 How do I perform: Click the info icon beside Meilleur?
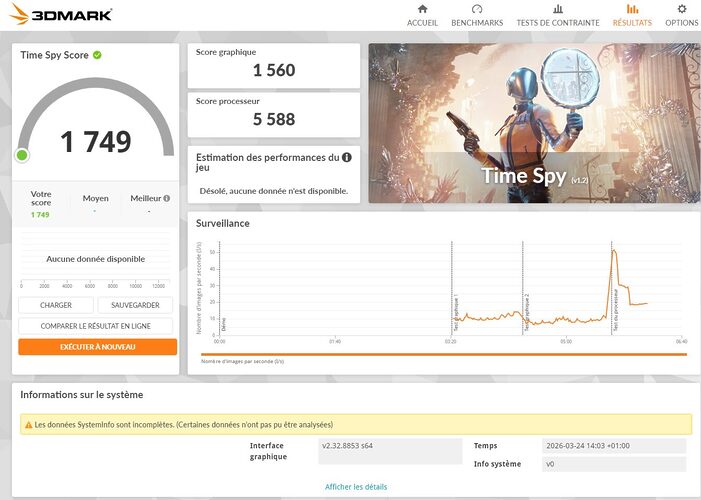(167, 198)
